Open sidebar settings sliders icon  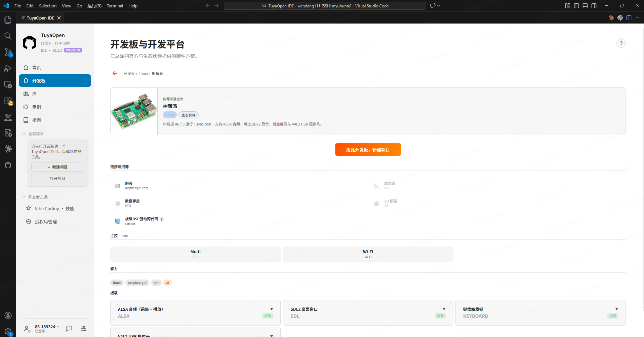tap(83, 329)
